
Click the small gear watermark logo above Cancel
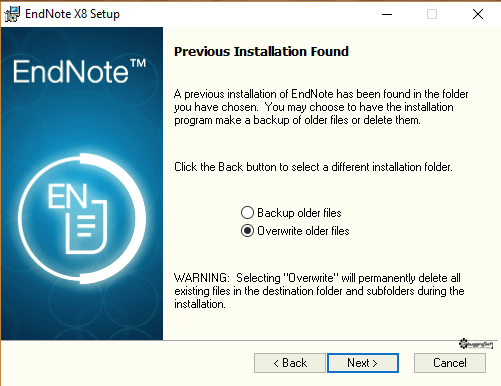(x=476, y=344)
